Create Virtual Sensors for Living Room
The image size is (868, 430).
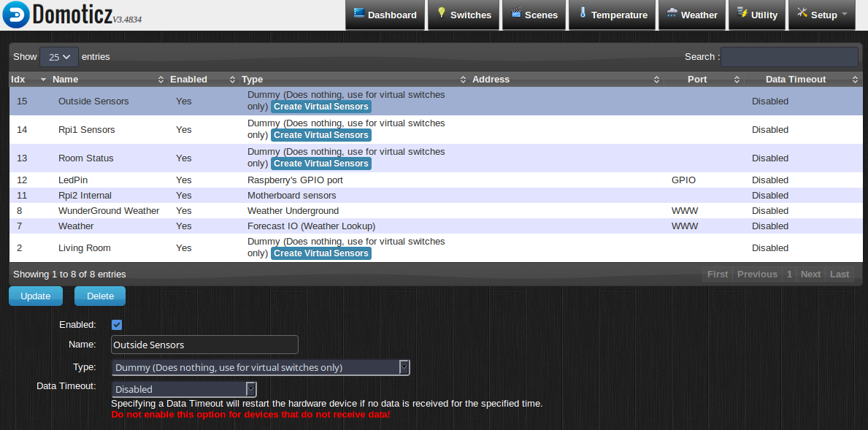[321, 253]
